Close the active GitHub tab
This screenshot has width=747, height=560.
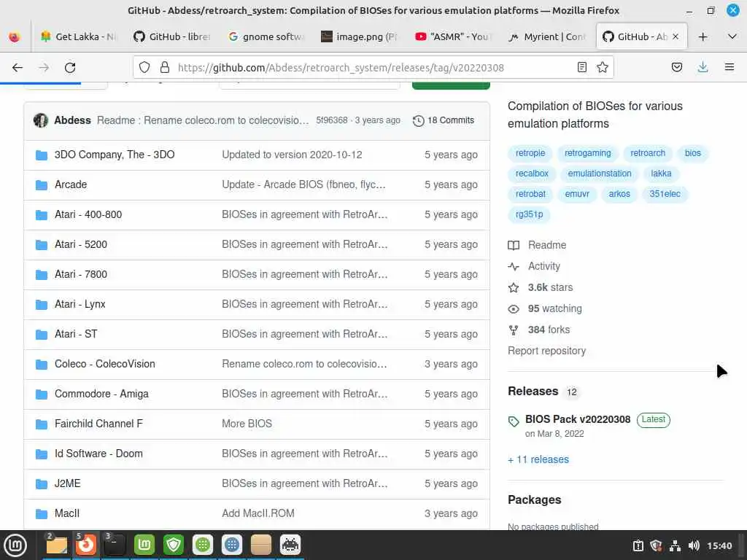[676, 36]
